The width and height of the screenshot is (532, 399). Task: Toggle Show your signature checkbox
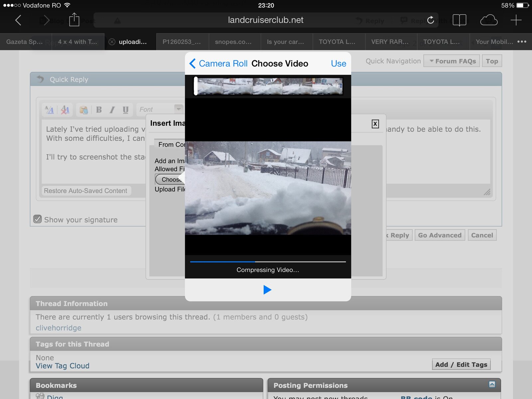[x=38, y=219]
